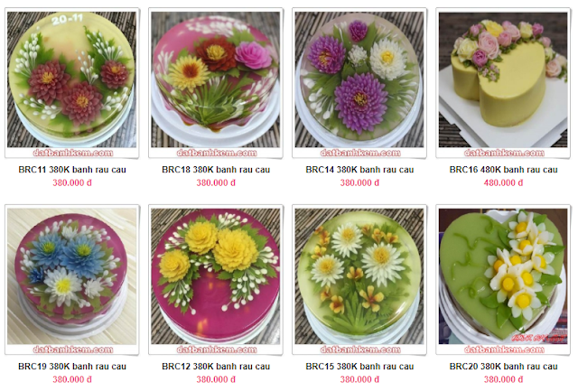Click datbanhkem.com watermark on the BRC20 image
This screenshot has width=578, height=392.
click(504, 350)
